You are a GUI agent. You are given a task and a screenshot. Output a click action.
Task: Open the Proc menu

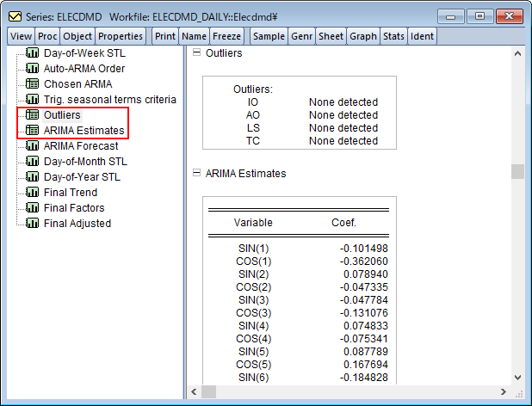pos(47,36)
